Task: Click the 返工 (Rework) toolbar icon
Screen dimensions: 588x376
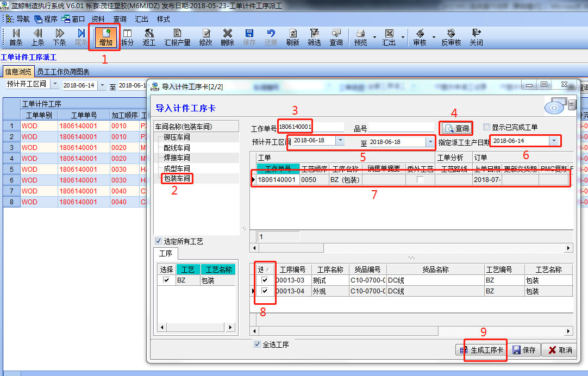Action: [149, 37]
